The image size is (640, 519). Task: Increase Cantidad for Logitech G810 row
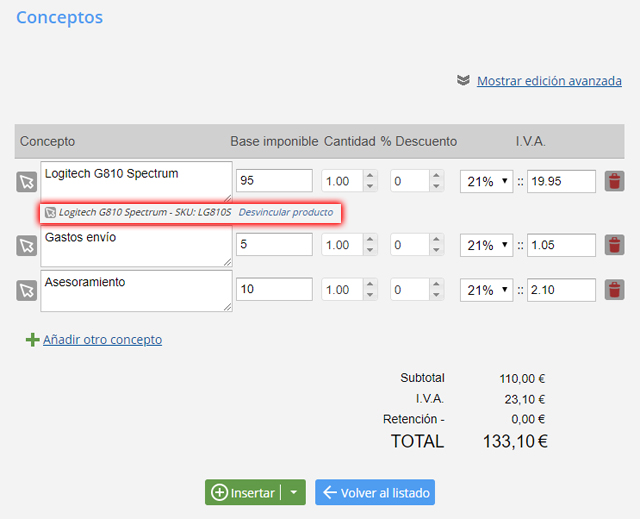pyautogui.click(x=369, y=177)
